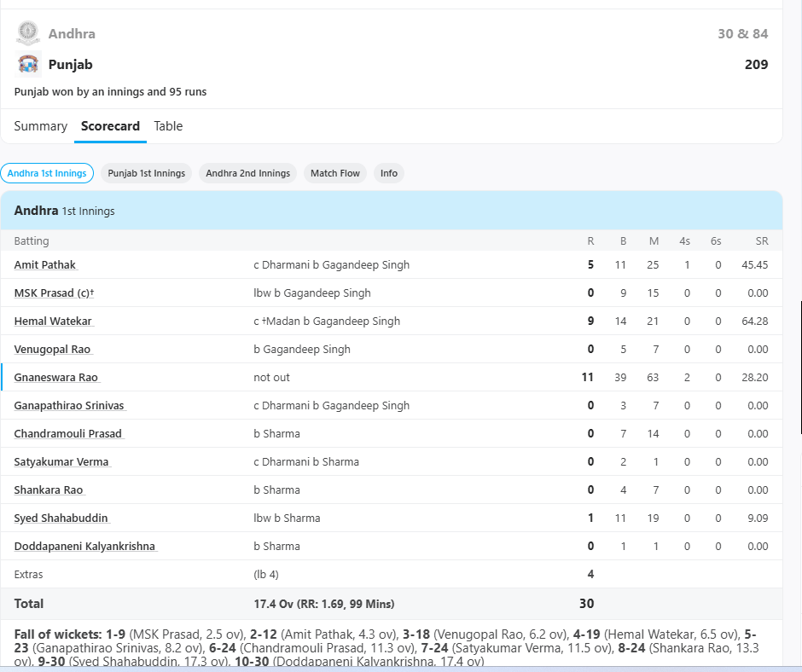The height and width of the screenshot is (672, 802).
Task: Collapse the Andhra 1st Innings header
Action: tap(391, 211)
